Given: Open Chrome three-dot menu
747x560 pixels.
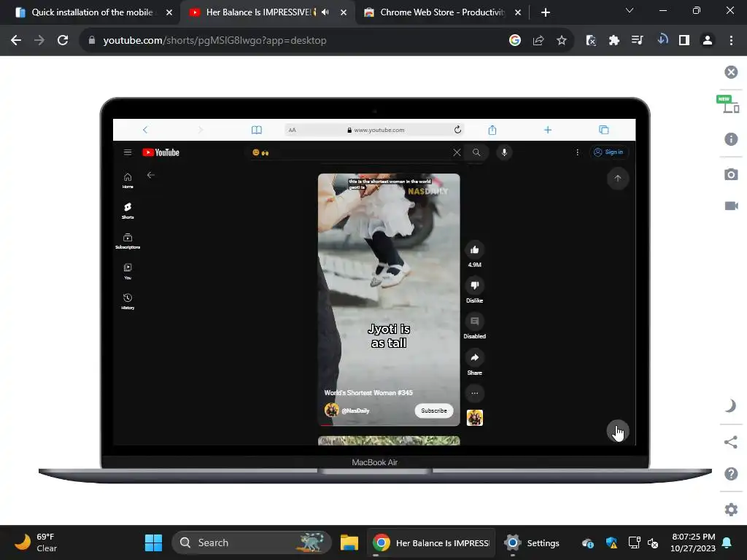Looking at the screenshot, I should pyautogui.click(x=731, y=41).
